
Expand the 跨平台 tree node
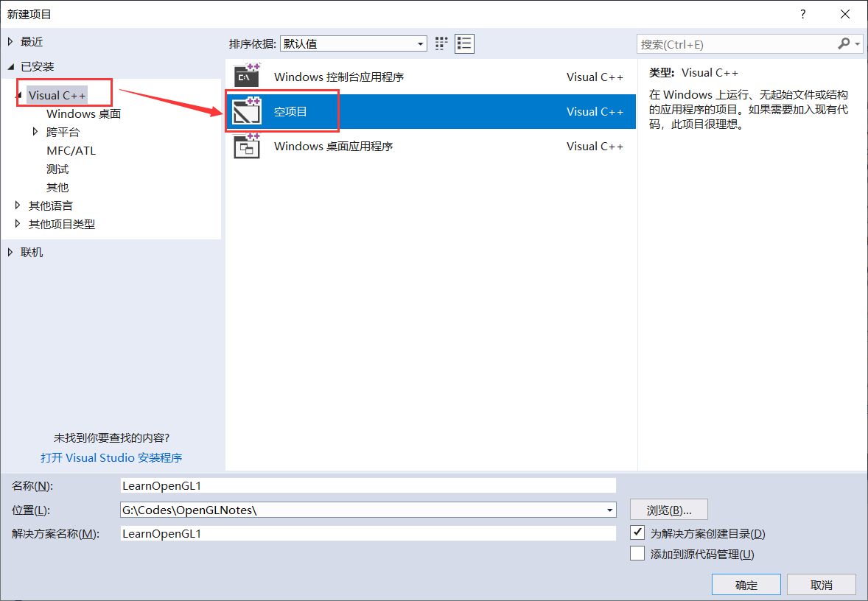35,132
